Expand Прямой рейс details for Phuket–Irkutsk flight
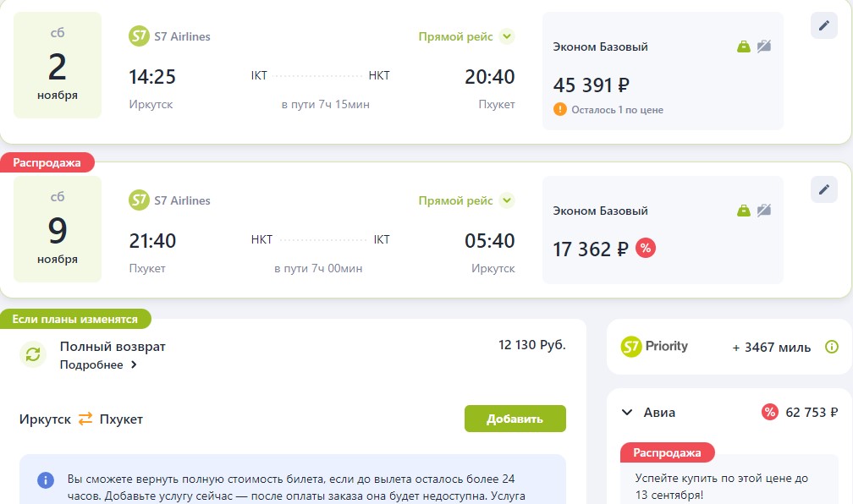 coord(506,200)
